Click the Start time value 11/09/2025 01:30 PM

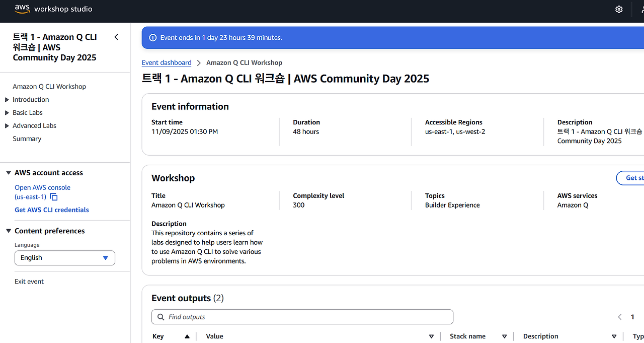(x=185, y=132)
